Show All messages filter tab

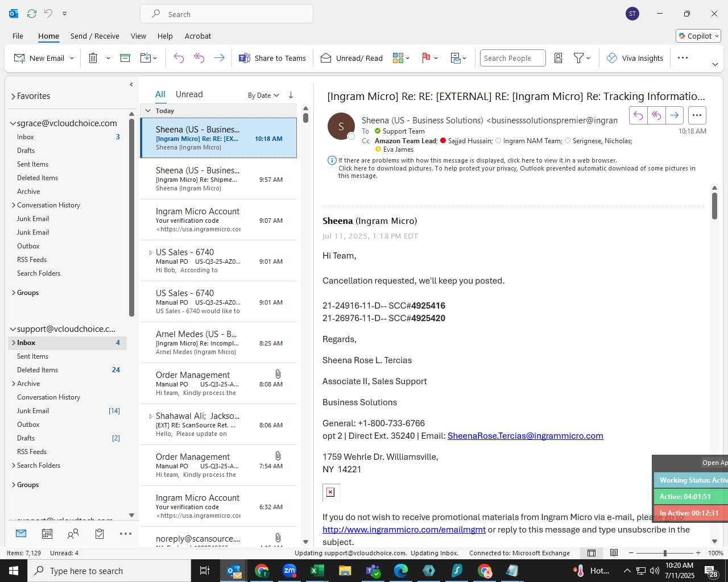[160, 94]
